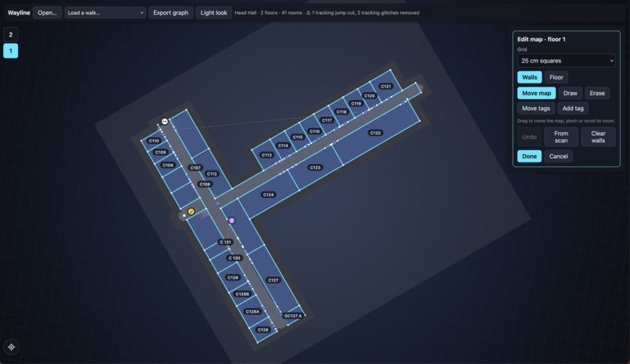Viewport: 630px width, 364px height.
Task: Open the Grid size dropdown
Action: point(566,61)
